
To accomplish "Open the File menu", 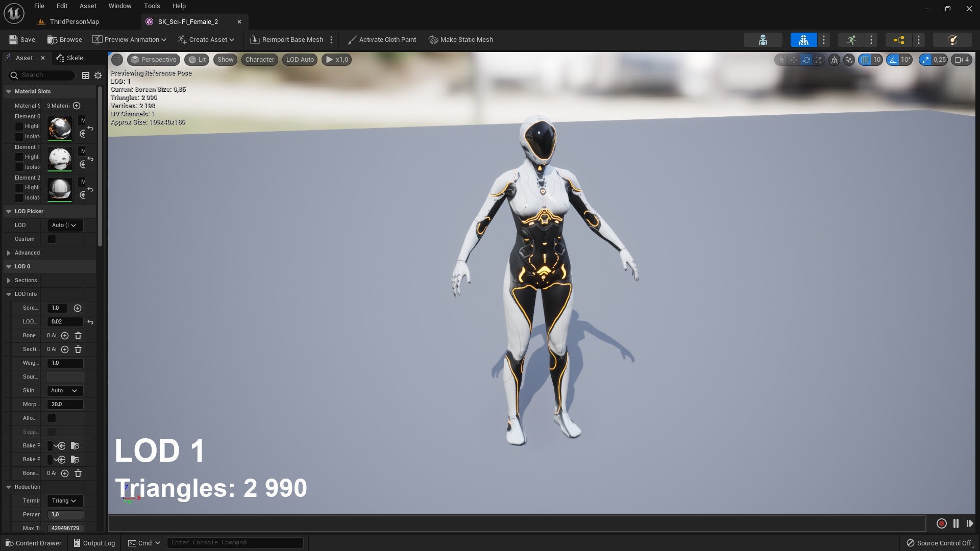I will tap(39, 6).
